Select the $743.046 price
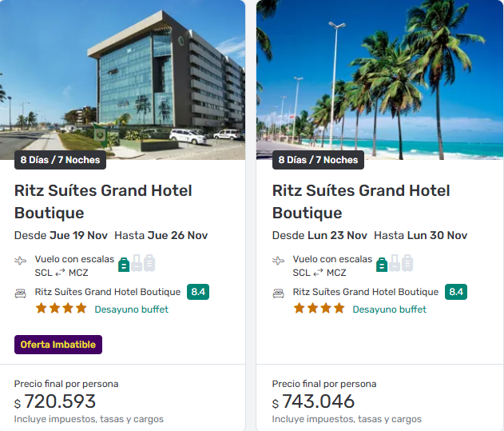This screenshot has height=431, width=504. click(318, 401)
